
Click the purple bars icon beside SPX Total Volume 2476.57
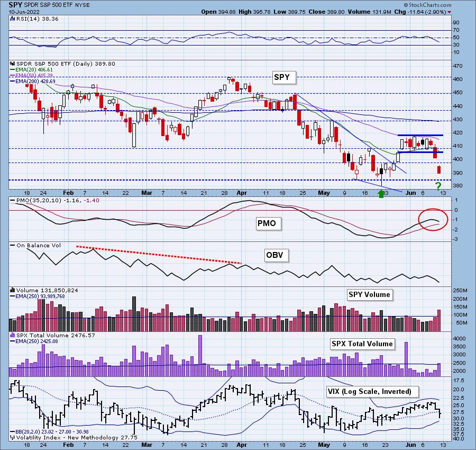(13, 335)
